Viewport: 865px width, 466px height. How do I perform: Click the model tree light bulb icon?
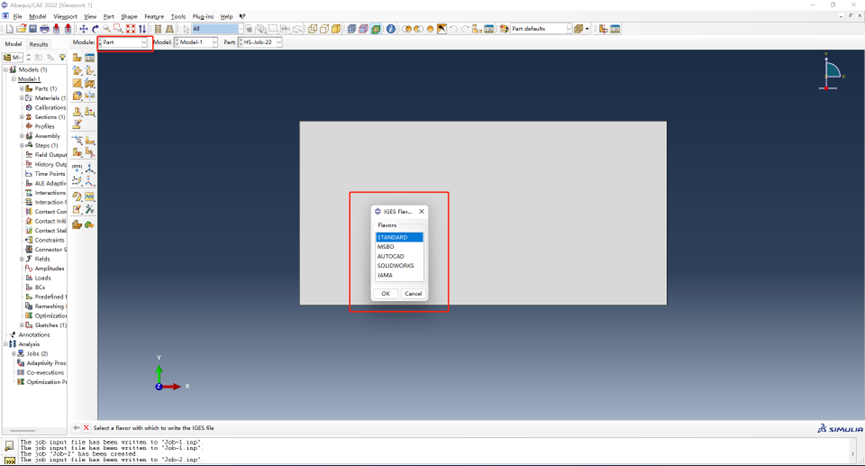pyautogui.click(x=62, y=57)
